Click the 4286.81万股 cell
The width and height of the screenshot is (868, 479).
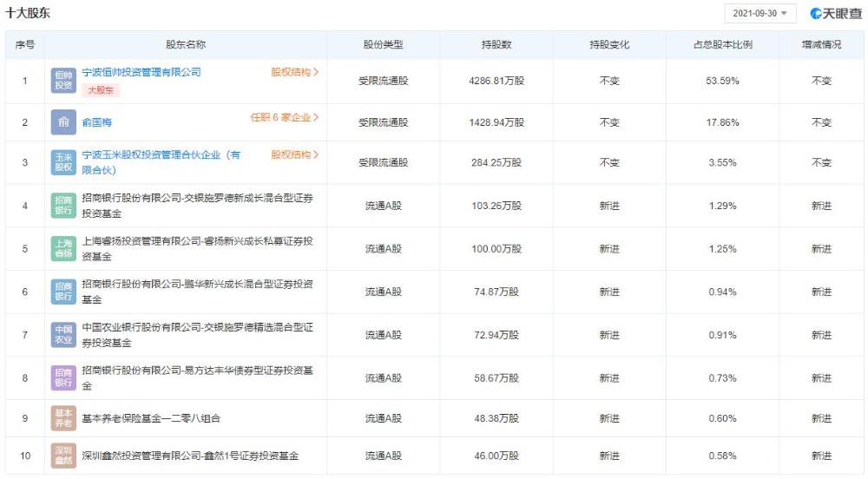(x=496, y=81)
